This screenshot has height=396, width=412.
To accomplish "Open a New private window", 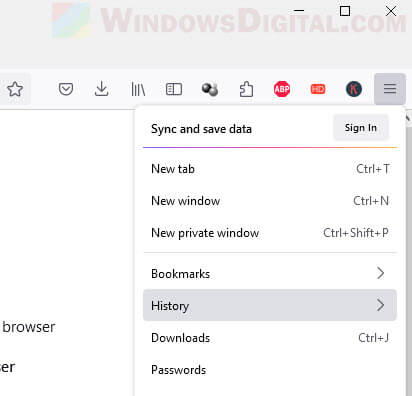I will [270, 233].
